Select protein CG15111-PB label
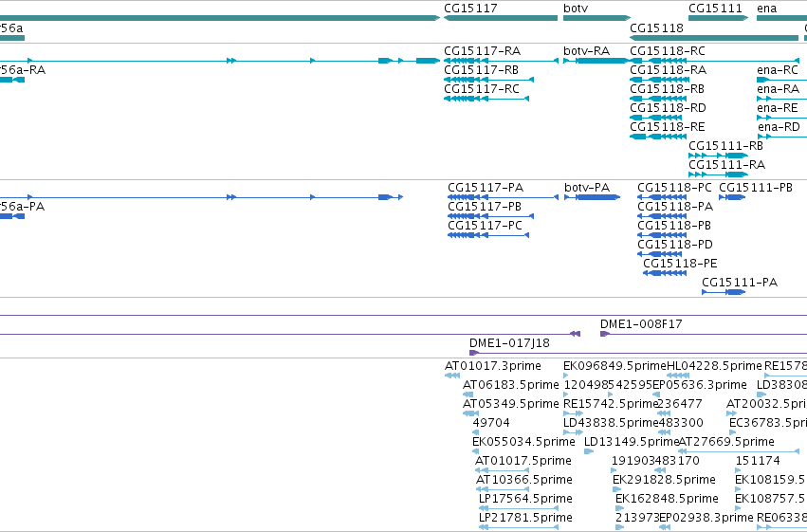The image size is (807, 532). [x=756, y=188]
